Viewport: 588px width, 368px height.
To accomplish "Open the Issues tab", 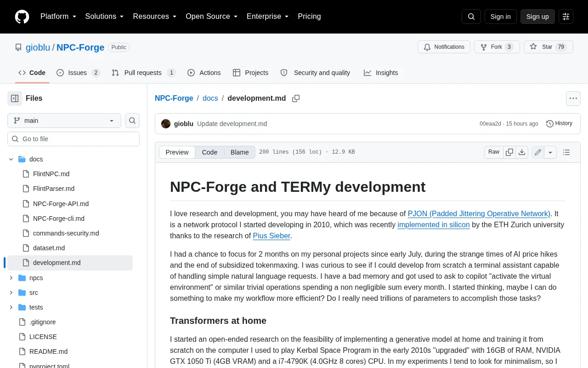I will (79, 73).
